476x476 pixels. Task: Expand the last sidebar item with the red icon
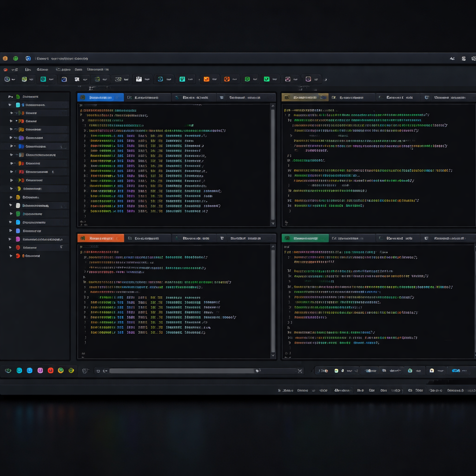click(x=11, y=256)
